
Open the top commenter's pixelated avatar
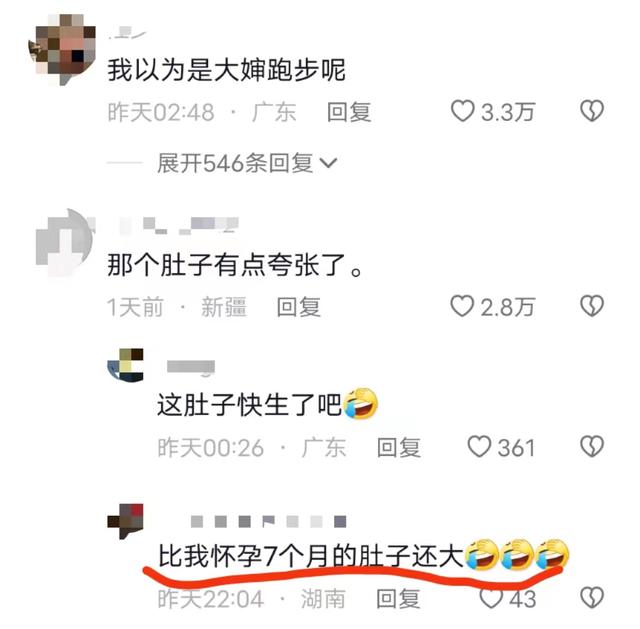62,49
